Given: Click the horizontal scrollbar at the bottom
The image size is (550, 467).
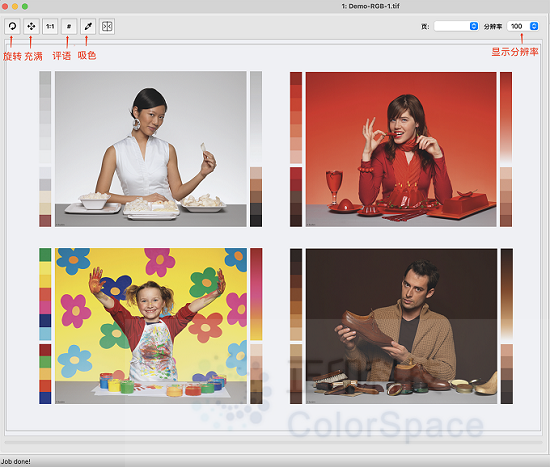Looking at the screenshot, I should pos(274,443).
